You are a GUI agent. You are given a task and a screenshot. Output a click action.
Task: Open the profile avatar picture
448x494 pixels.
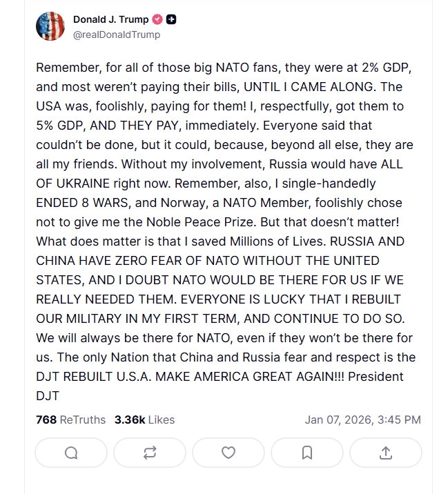point(50,26)
